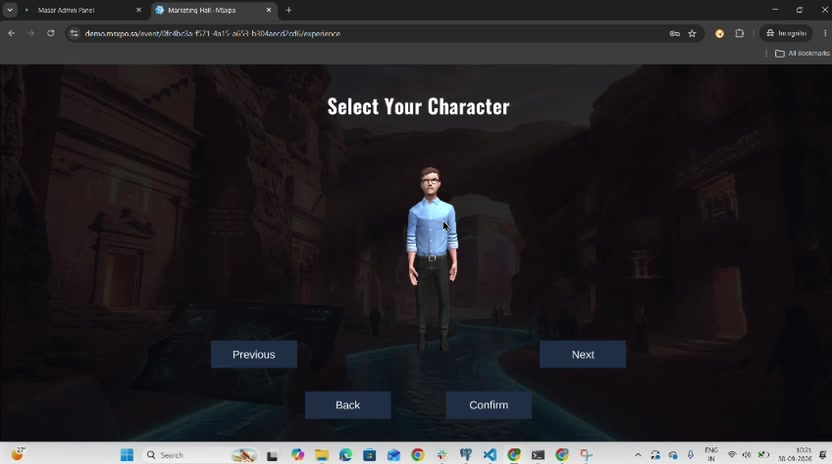Close the Masar Admin Panel tab
Viewport: 832px width, 464px height.
(138, 10)
